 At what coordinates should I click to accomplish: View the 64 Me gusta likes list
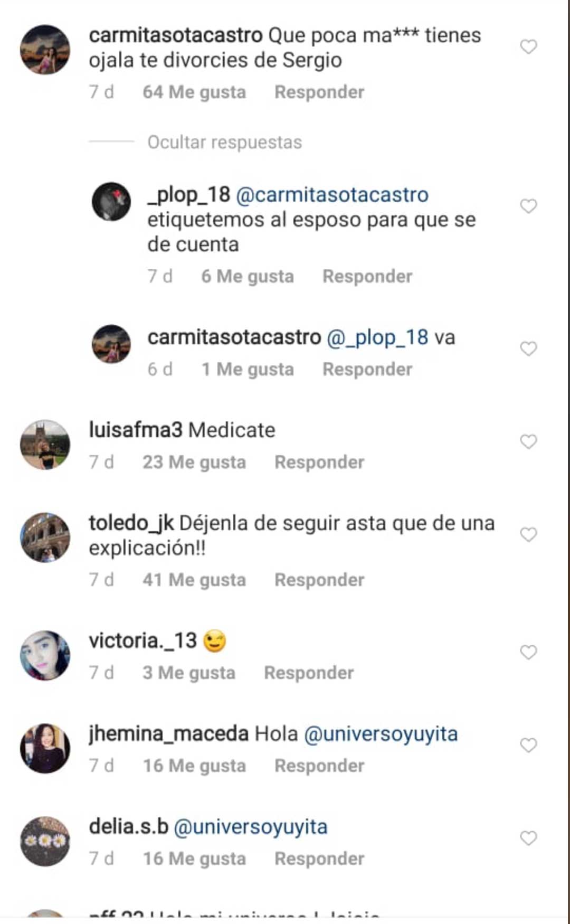tap(194, 92)
